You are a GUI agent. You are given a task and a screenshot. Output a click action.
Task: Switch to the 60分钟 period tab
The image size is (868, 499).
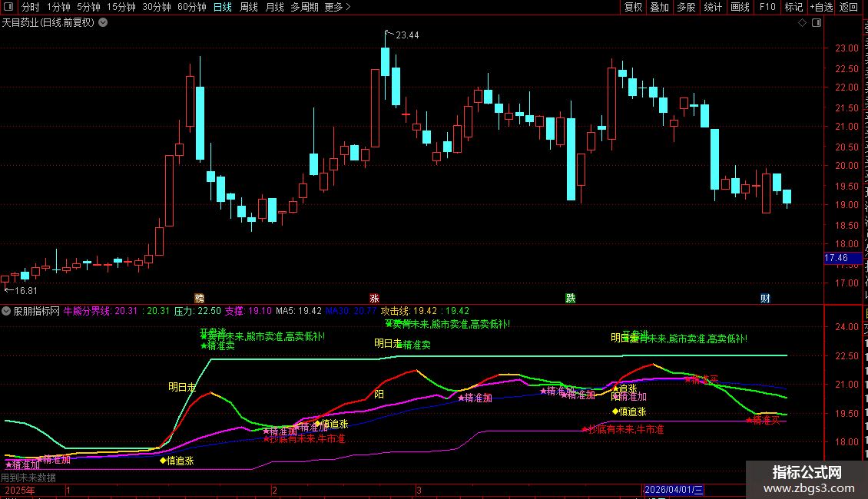[x=191, y=7]
